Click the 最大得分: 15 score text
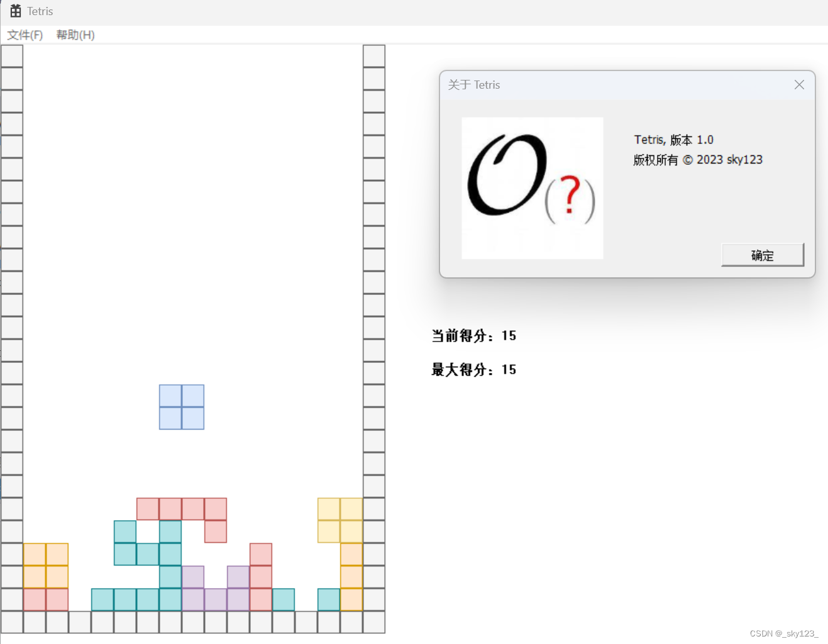This screenshot has height=644, width=828. click(x=474, y=370)
